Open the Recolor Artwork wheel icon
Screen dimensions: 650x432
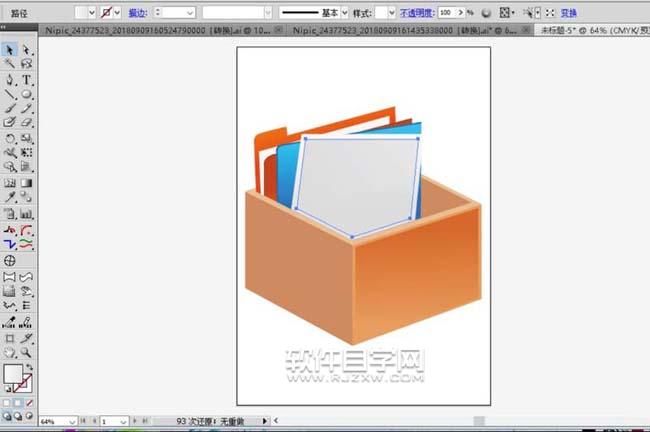pyautogui.click(x=486, y=13)
